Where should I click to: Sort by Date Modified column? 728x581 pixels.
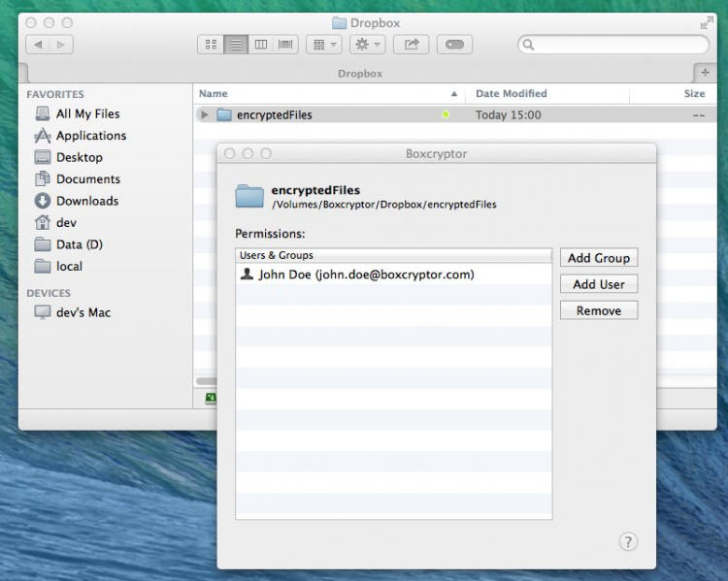pyautogui.click(x=546, y=93)
